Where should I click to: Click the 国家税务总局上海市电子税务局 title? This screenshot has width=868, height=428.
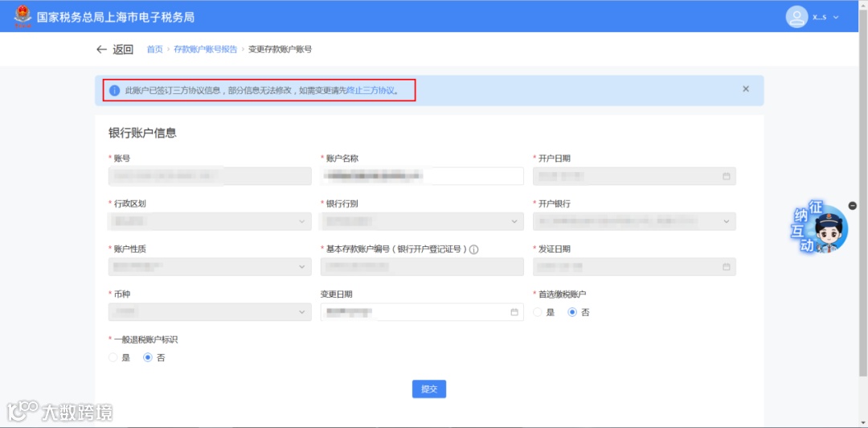[x=116, y=17]
